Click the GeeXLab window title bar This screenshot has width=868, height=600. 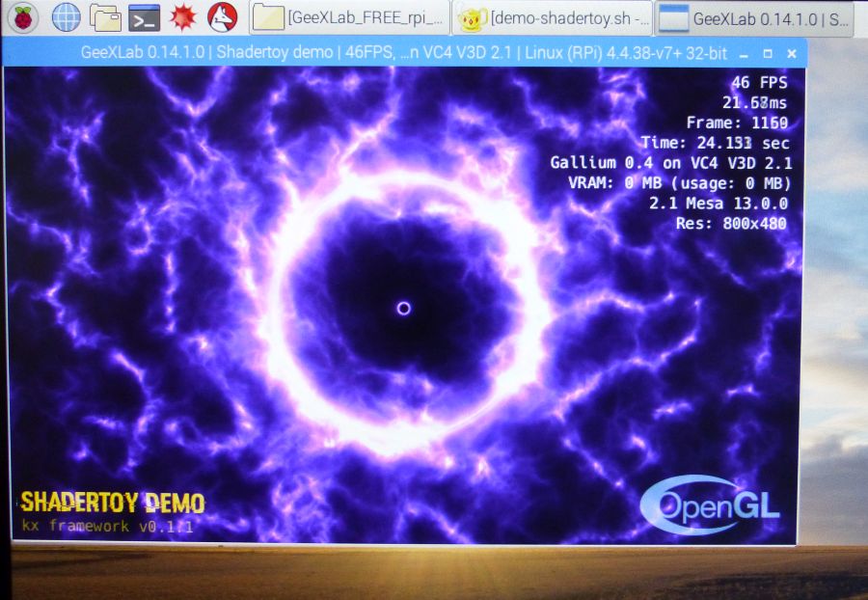tap(404, 53)
